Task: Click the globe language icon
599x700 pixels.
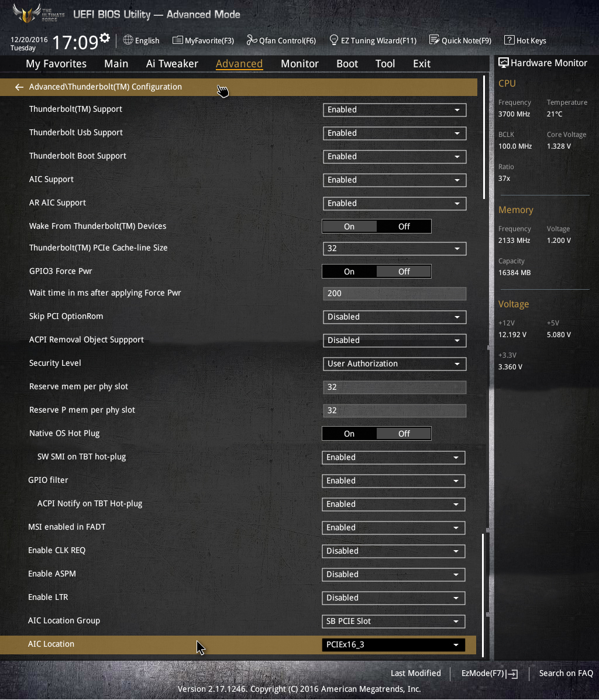Action: coord(128,40)
